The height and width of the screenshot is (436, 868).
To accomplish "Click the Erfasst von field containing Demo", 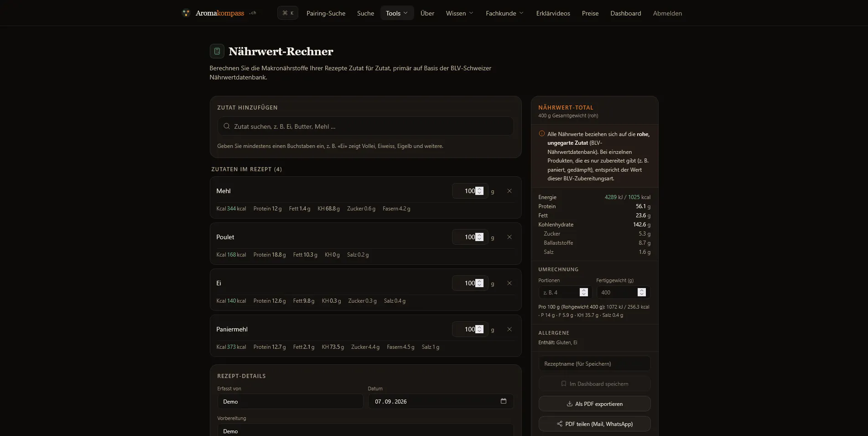I will 290,401.
